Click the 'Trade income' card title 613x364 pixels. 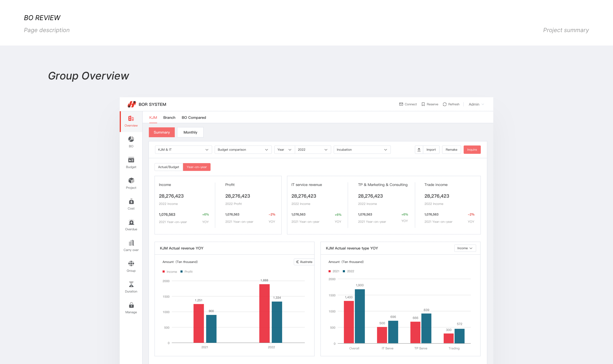pyautogui.click(x=436, y=185)
